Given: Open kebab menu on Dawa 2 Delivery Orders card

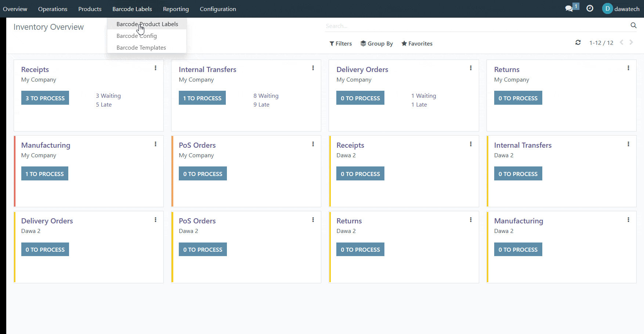Looking at the screenshot, I should pos(155,220).
